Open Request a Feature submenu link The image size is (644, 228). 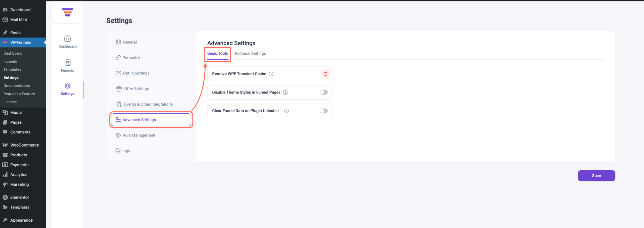19,94
